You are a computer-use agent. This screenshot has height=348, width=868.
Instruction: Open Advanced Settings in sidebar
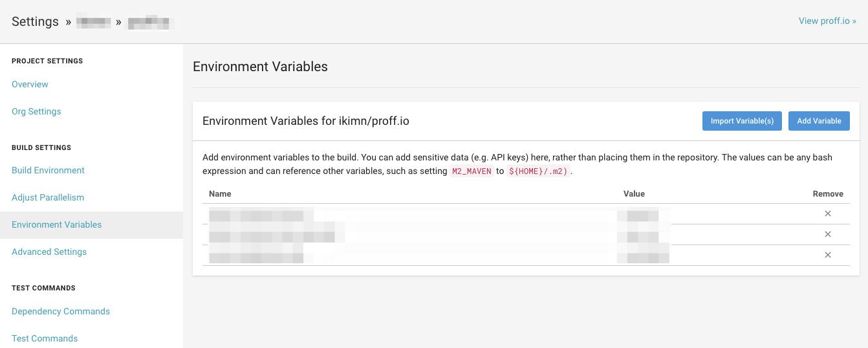coord(49,252)
